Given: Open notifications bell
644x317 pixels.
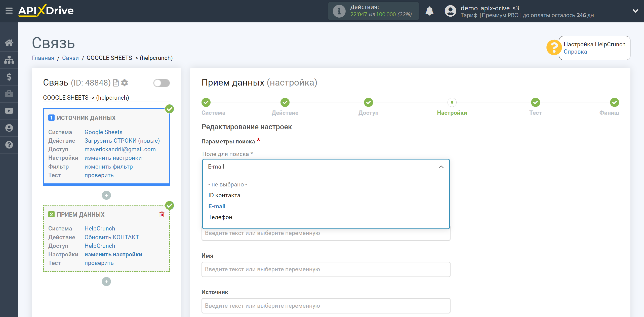Looking at the screenshot, I should (429, 11).
